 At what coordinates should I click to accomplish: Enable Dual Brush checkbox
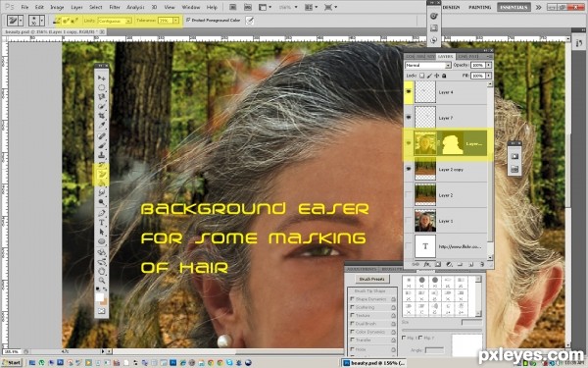point(352,323)
